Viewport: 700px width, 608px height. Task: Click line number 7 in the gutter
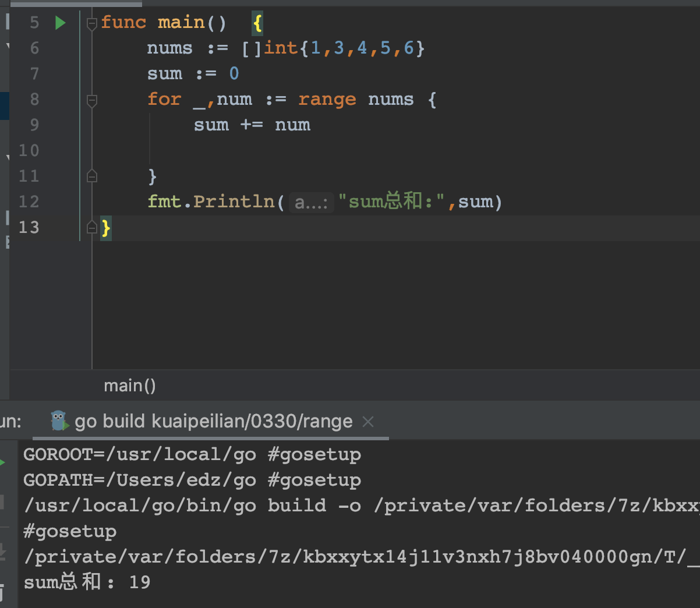pyautogui.click(x=34, y=73)
